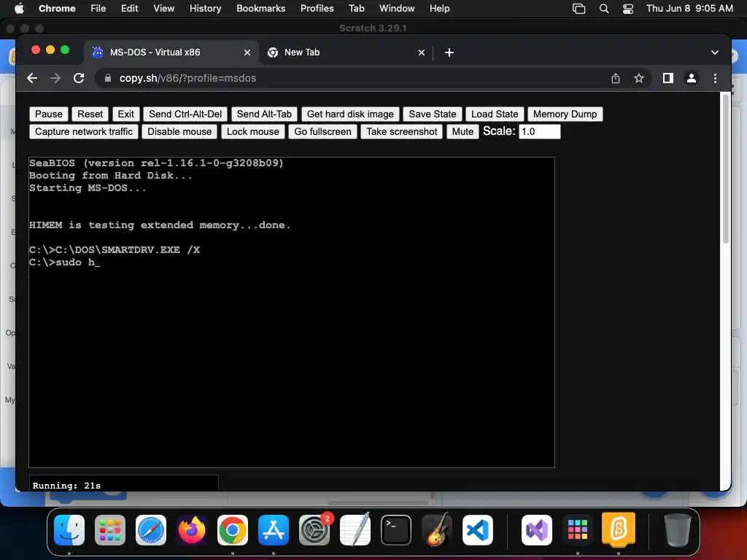
Task: Reload the page with the refresh icon
Action: (x=79, y=78)
